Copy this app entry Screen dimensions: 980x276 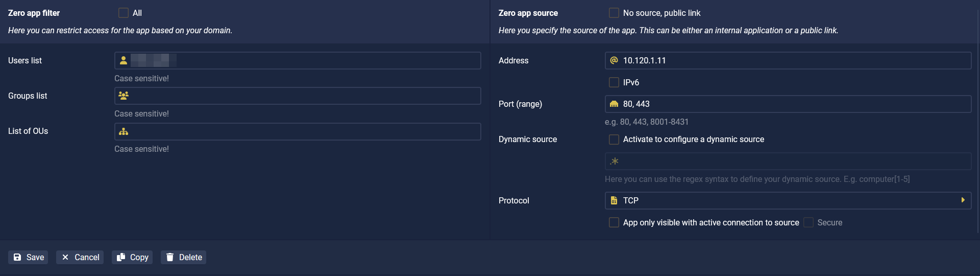coord(132,257)
